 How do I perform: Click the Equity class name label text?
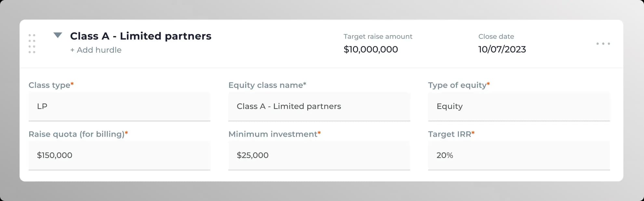(266, 85)
